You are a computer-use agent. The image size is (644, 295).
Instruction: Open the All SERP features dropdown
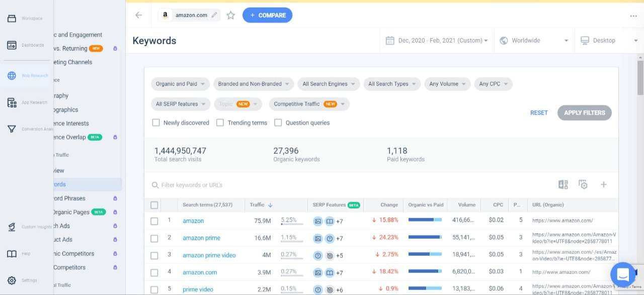[x=181, y=104]
